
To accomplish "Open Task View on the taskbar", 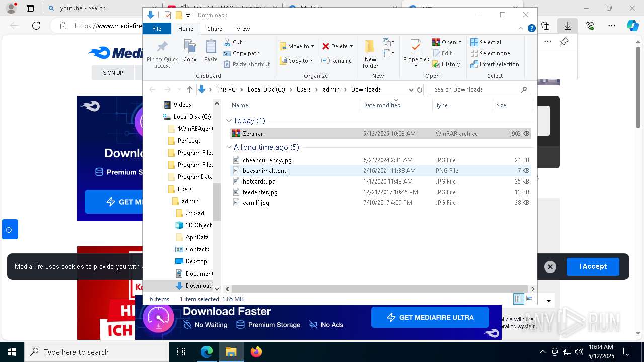I will pos(181,352).
